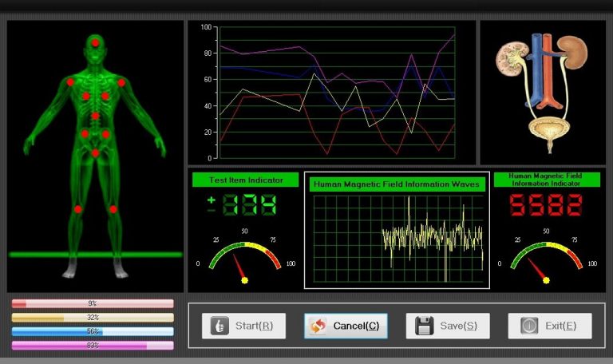Image resolution: width=613 pixels, height=364 pixels.
Task: Click the Human Magnetic Field Information Waves header
Action: pyautogui.click(x=397, y=184)
